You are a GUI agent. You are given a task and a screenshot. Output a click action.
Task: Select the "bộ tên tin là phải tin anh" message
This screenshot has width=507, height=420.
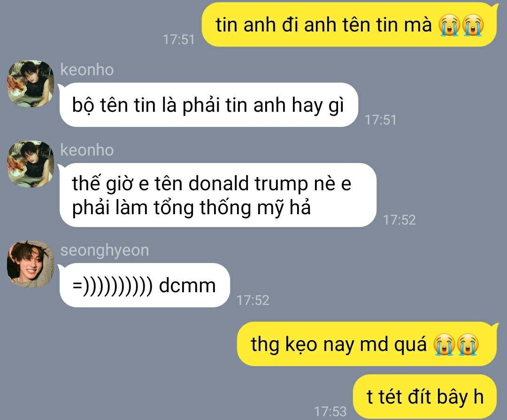(209, 105)
